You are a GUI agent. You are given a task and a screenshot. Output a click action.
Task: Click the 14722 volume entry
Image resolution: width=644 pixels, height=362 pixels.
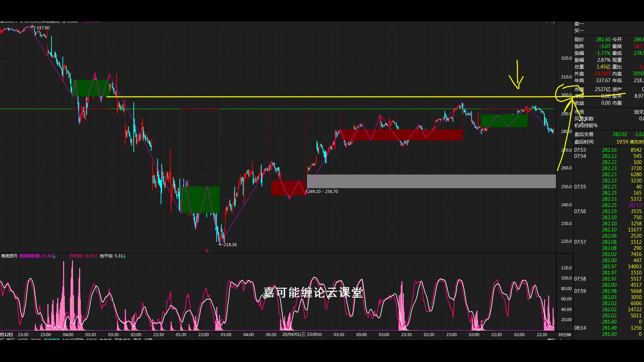(635, 309)
